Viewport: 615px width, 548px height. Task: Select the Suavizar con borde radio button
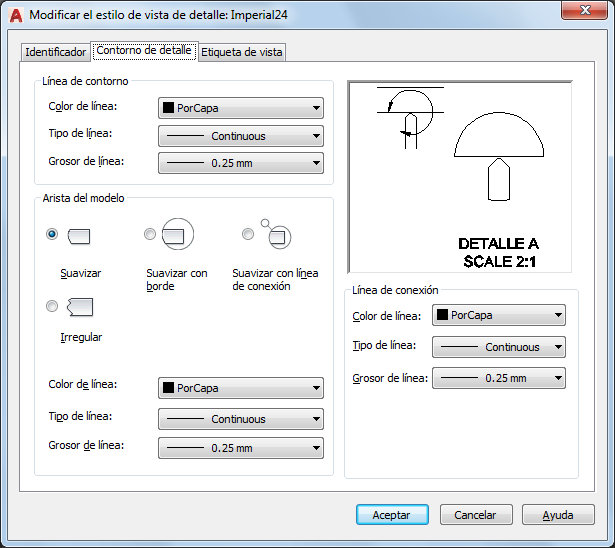point(150,234)
